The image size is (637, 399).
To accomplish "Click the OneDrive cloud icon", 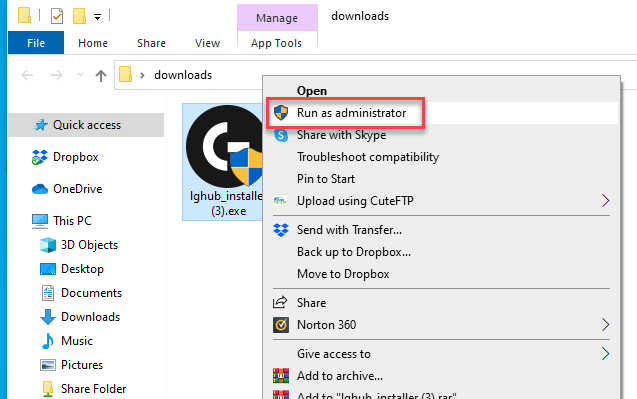I will coord(40,189).
